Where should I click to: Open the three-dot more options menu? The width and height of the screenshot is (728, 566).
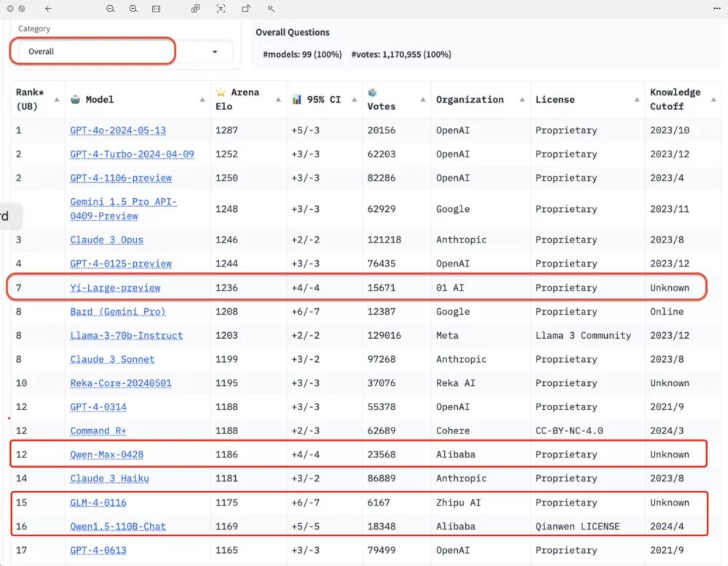coord(717,8)
